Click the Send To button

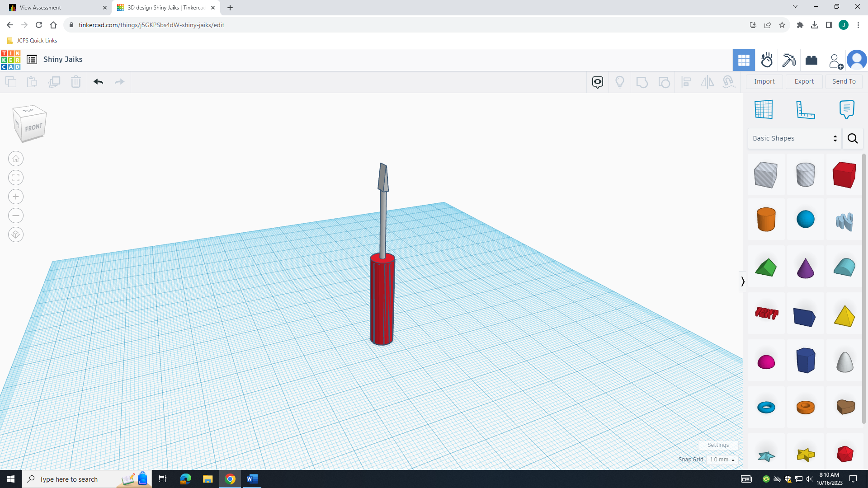[844, 81]
